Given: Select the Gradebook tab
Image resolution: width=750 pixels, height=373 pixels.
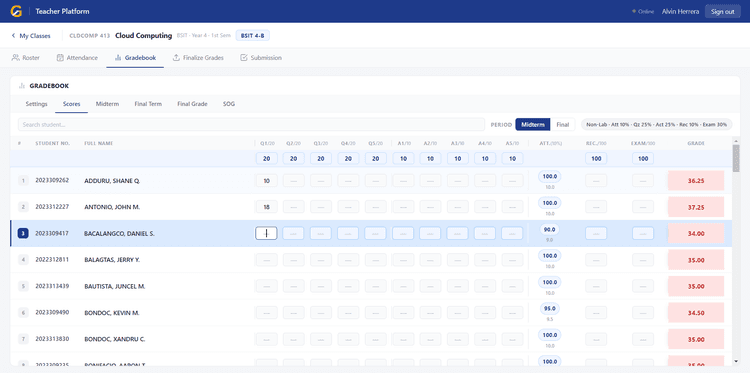Looking at the screenshot, I should [x=135, y=58].
